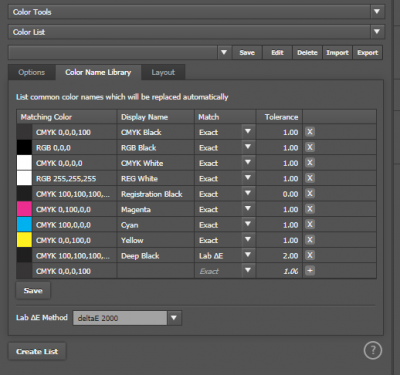The height and width of the screenshot is (375, 400).
Task: Click empty Display Name cell in last row
Action: point(156,271)
